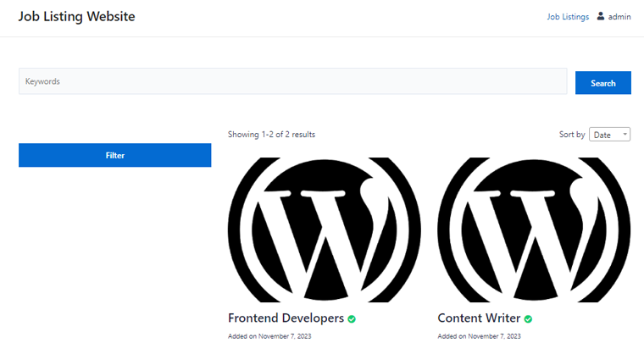Viewport: 644px width, 354px height.
Task: Click the green verified badge beside Frontend Developers
Action: [352, 319]
